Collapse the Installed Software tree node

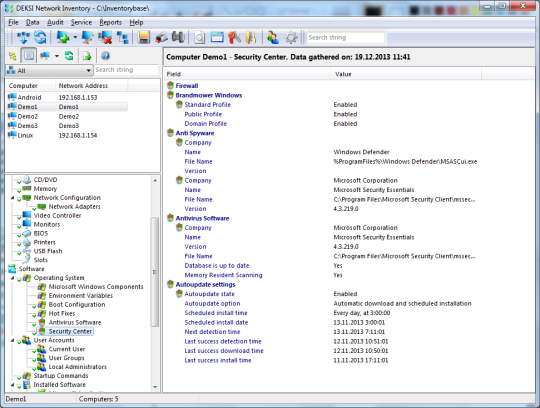[13, 385]
